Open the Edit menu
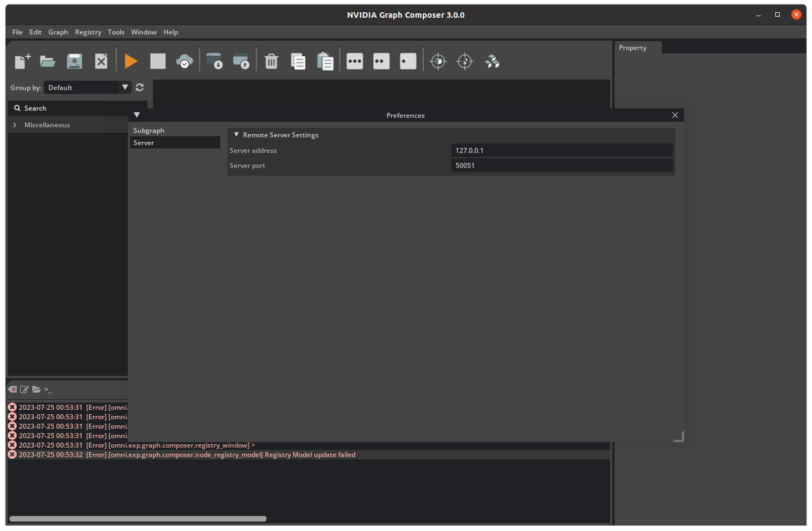This screenshot has width=812, height=531. 36,32
